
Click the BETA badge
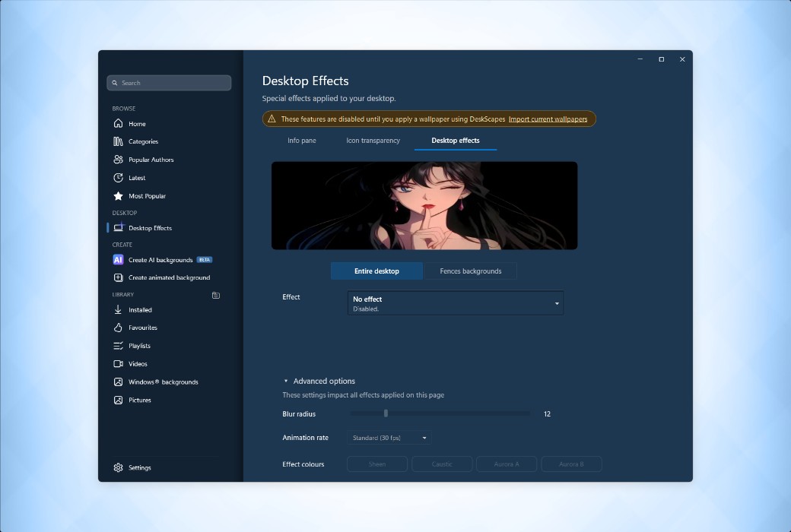click(x=205, y=260)
